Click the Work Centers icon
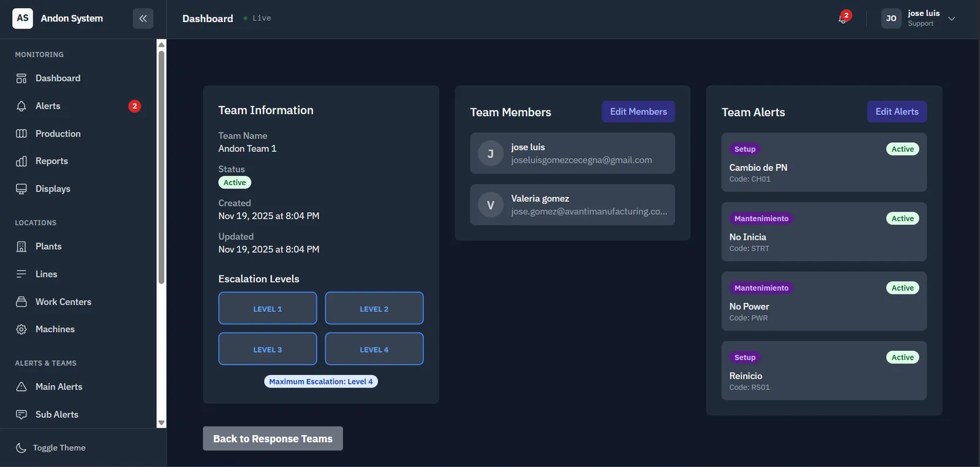This screenshot has width=980, height=467. coord(21,302)
